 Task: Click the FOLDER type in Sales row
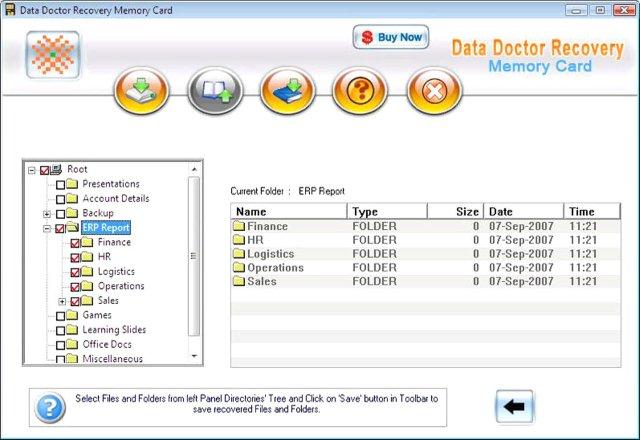(x=374, y=281)
